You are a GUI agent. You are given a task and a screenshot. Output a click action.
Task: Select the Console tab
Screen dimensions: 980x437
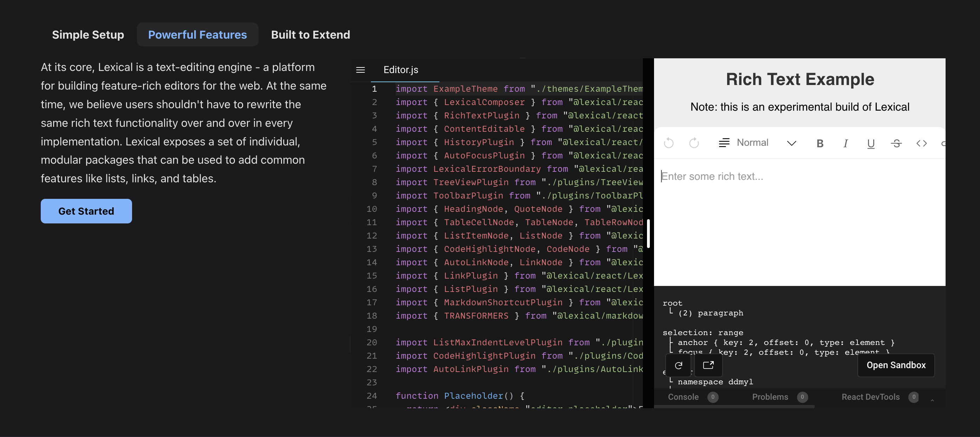pyautogui.click(x=683, y=397)
